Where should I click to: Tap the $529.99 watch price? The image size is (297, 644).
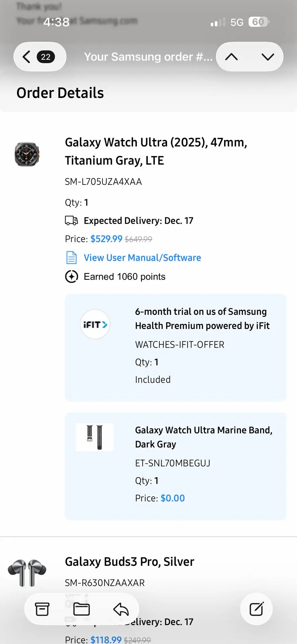click(x=106, y=239)
